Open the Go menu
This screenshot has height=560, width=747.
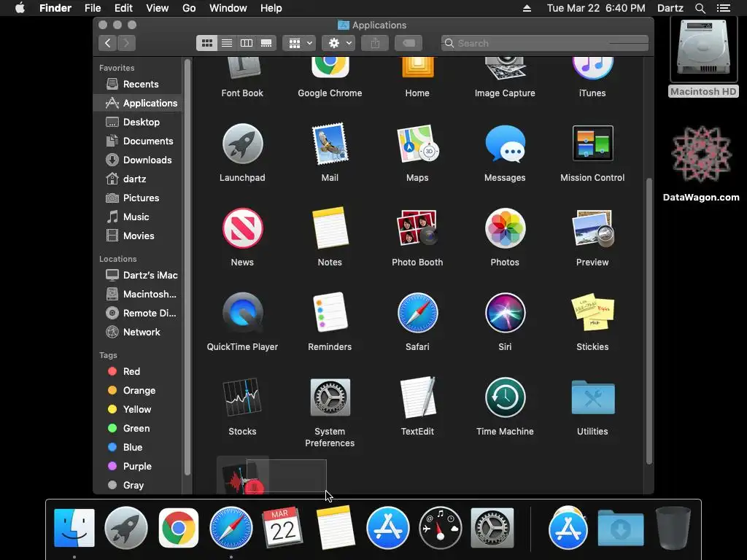click(x=189, y=8)
